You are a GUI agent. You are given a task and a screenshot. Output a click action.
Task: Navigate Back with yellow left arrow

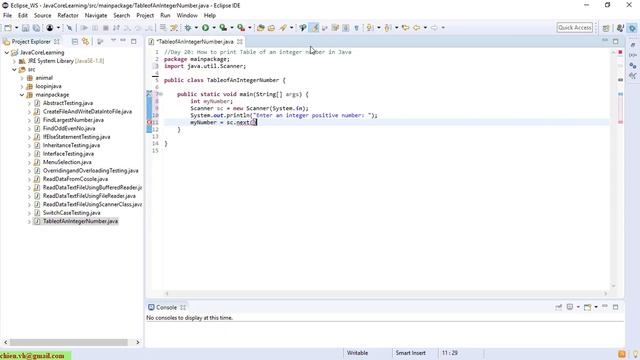[416, 28]
